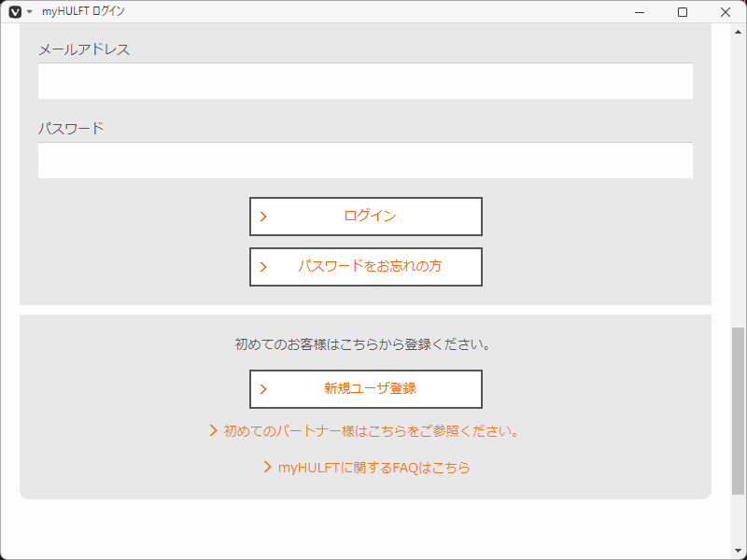Click the orange chevron before the FAQ link
The height and width of the screenshot is (560, 747).
coord(268,468)
